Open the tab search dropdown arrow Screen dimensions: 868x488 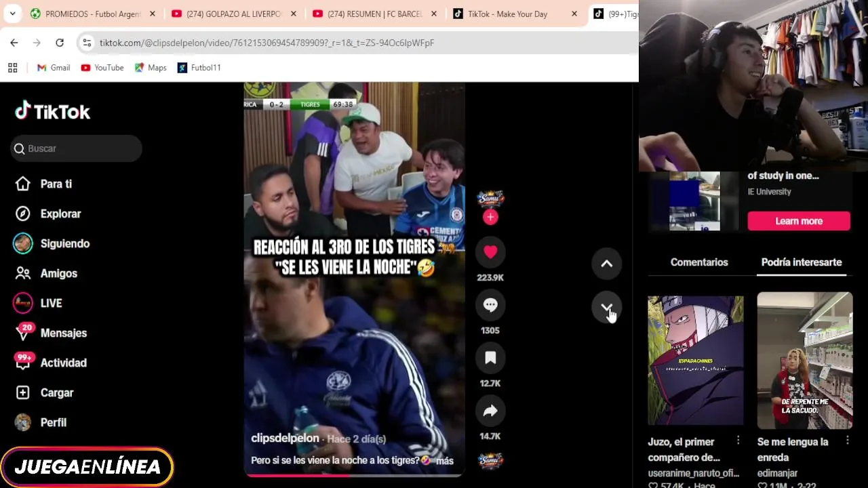click(x=13, y=14)
